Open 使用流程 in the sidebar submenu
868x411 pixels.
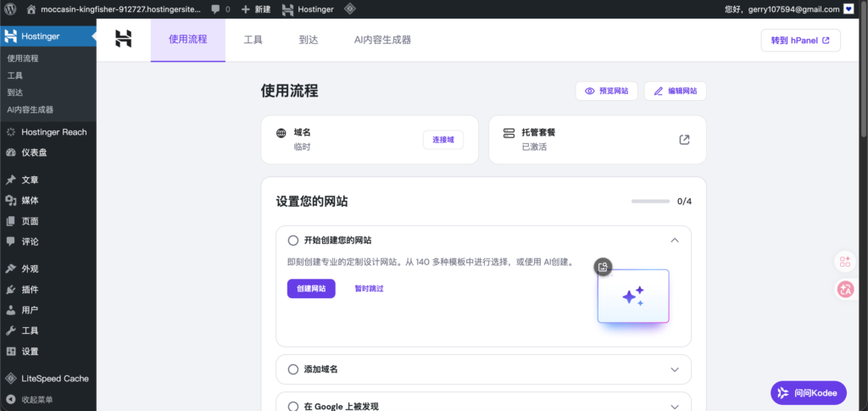point(23,58)
